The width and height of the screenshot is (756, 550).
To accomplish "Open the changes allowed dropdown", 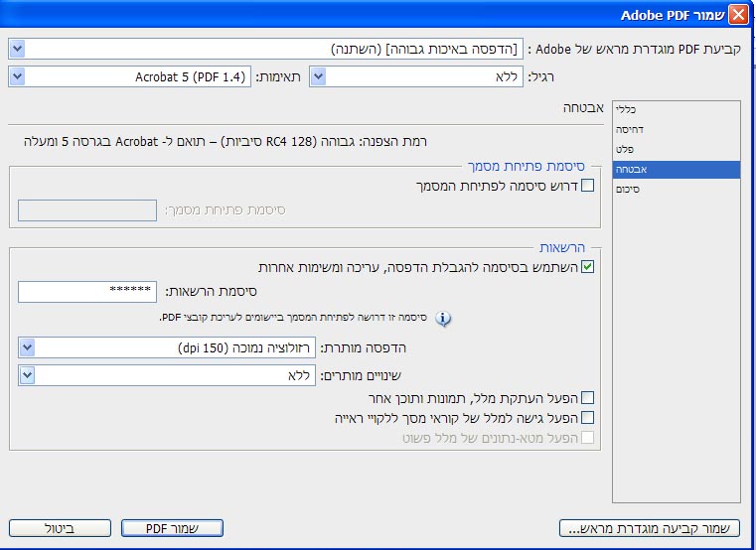I will [167, 375].
